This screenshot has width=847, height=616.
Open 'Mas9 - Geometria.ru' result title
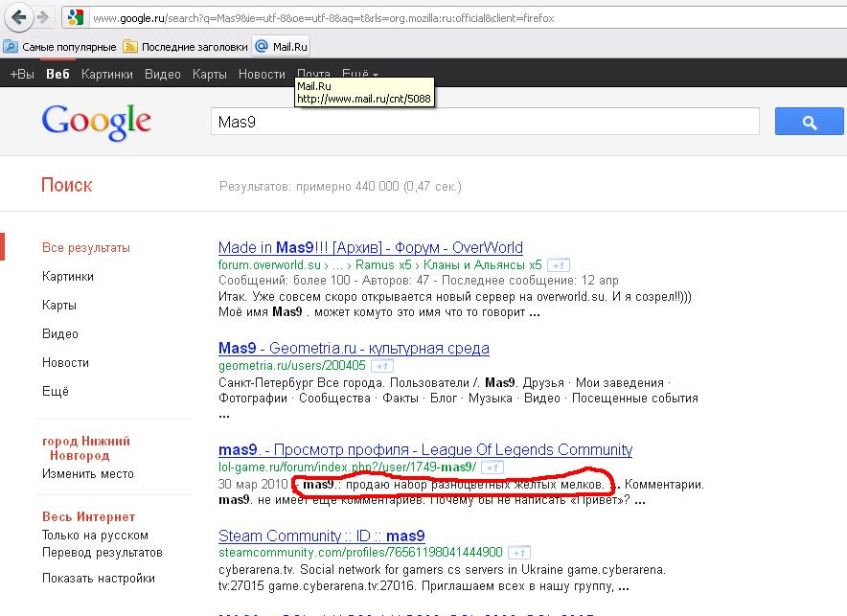[x=354, y=348]
